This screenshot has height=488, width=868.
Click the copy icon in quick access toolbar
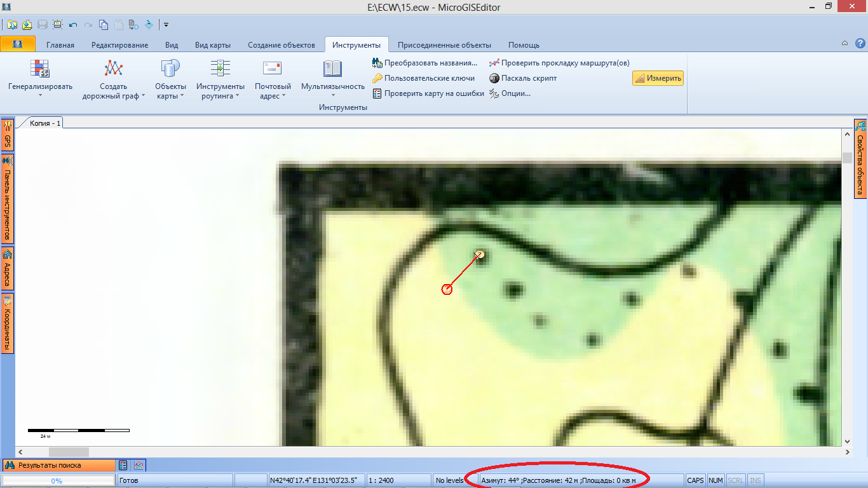104,25
